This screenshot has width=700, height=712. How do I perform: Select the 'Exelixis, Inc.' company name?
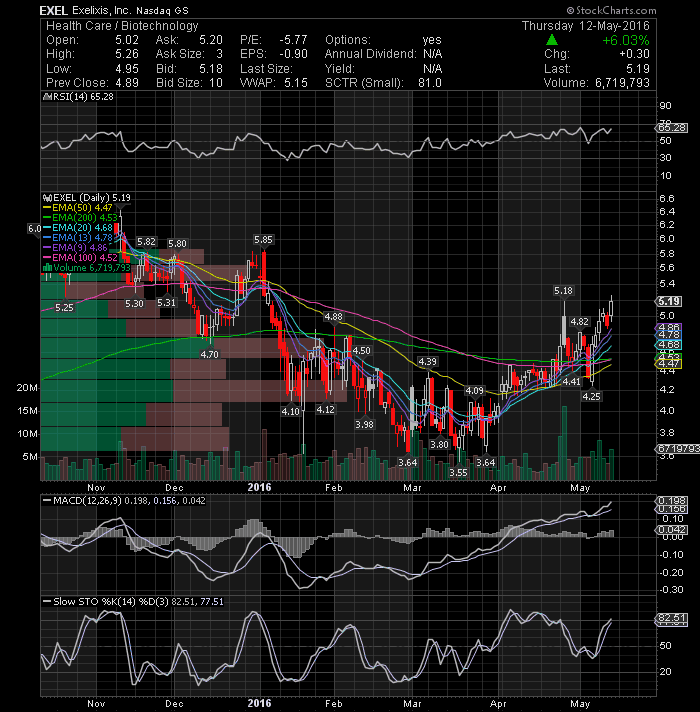[x=103, y=10]
